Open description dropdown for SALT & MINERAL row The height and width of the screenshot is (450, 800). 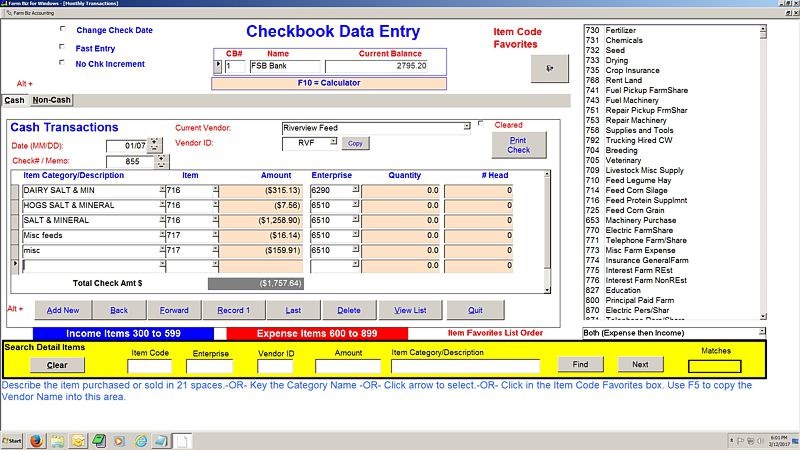162,219
